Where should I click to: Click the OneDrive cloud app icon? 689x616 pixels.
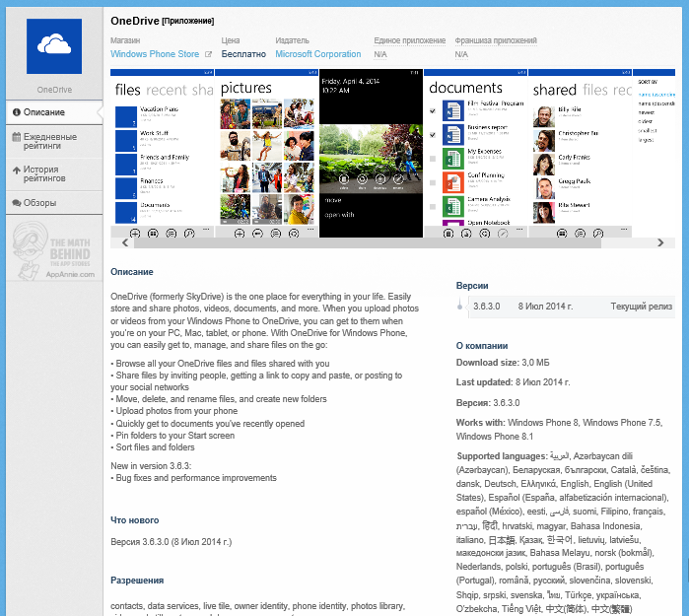click(54, 46)
